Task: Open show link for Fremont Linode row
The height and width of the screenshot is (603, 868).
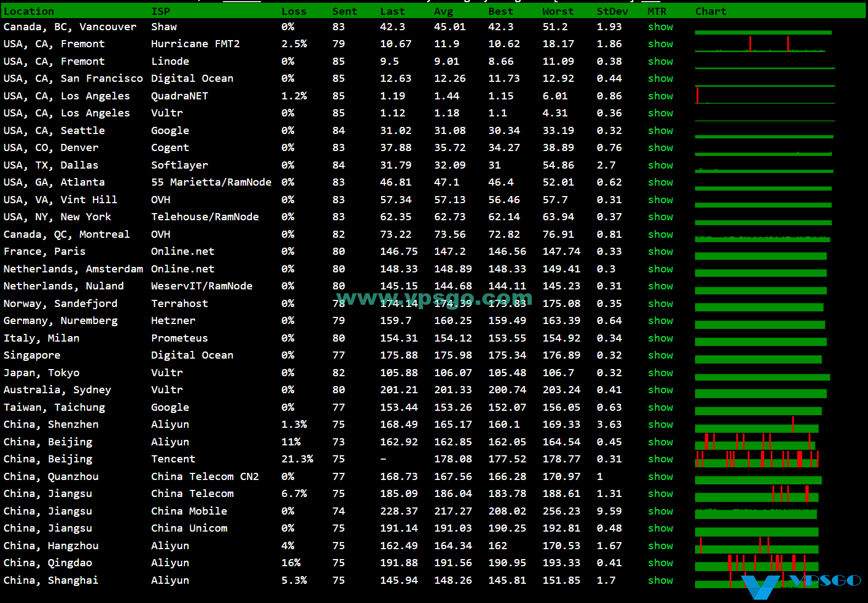Action: tap(660, 62)
